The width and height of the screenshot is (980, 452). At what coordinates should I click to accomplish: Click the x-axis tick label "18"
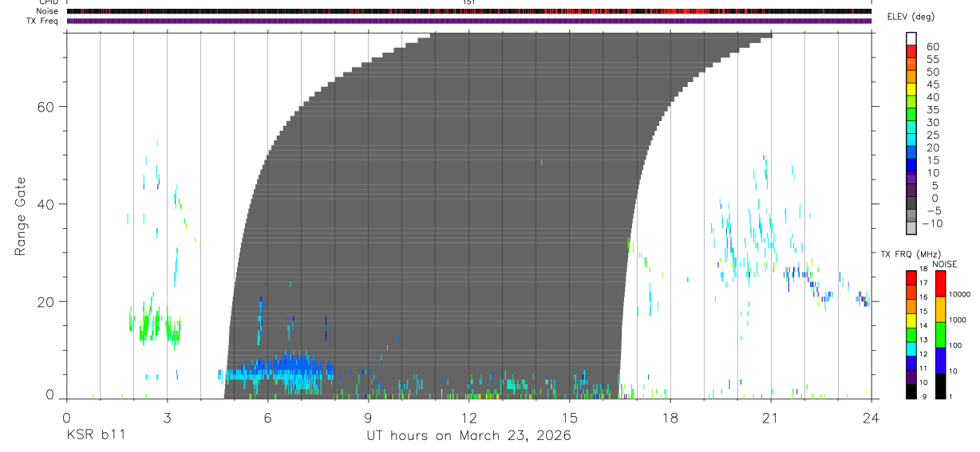670,418
